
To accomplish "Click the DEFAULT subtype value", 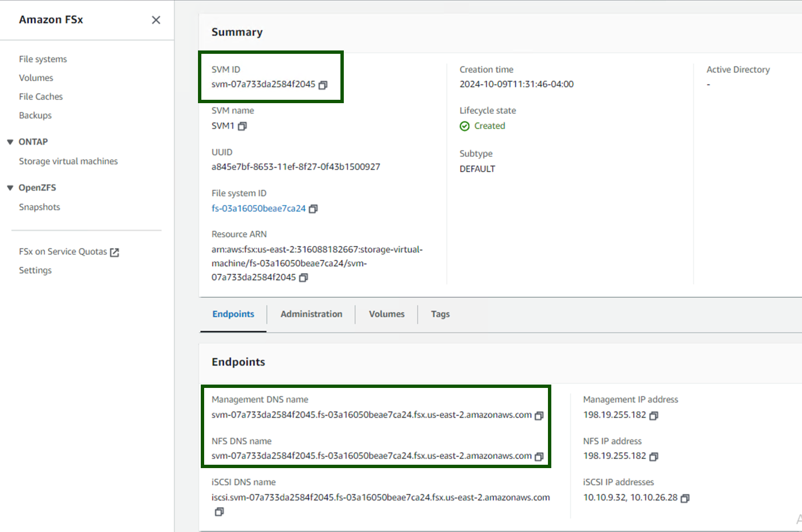I will (477, 169).
